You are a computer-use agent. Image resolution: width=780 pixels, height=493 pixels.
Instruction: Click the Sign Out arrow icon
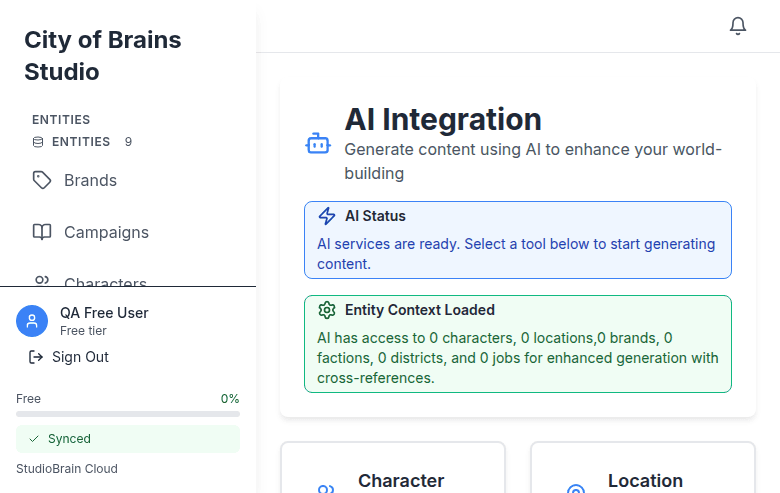click(36, 357)
